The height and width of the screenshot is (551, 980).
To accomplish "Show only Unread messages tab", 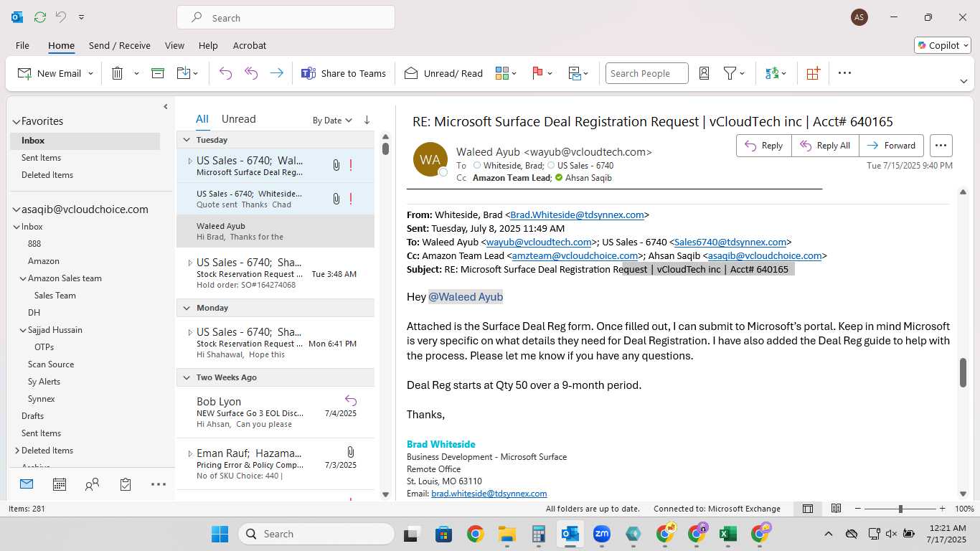I will click(238, 119).
